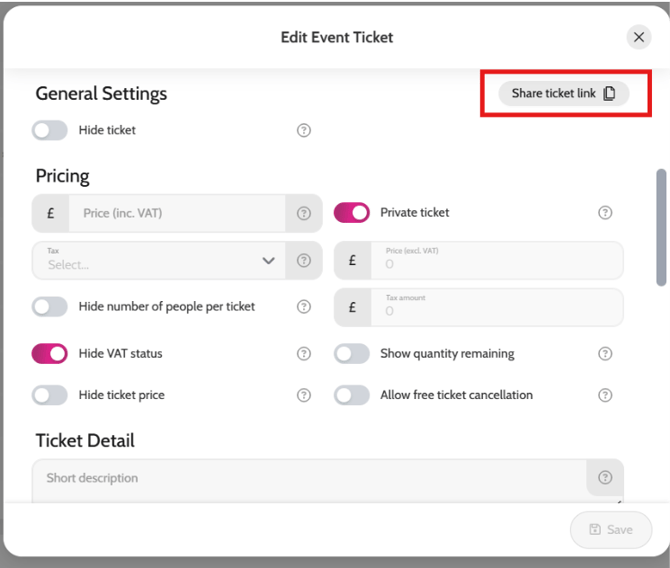670x568 pixels.
Task: Click help icon for Show quantity remaining
Action: pos(605,354)
